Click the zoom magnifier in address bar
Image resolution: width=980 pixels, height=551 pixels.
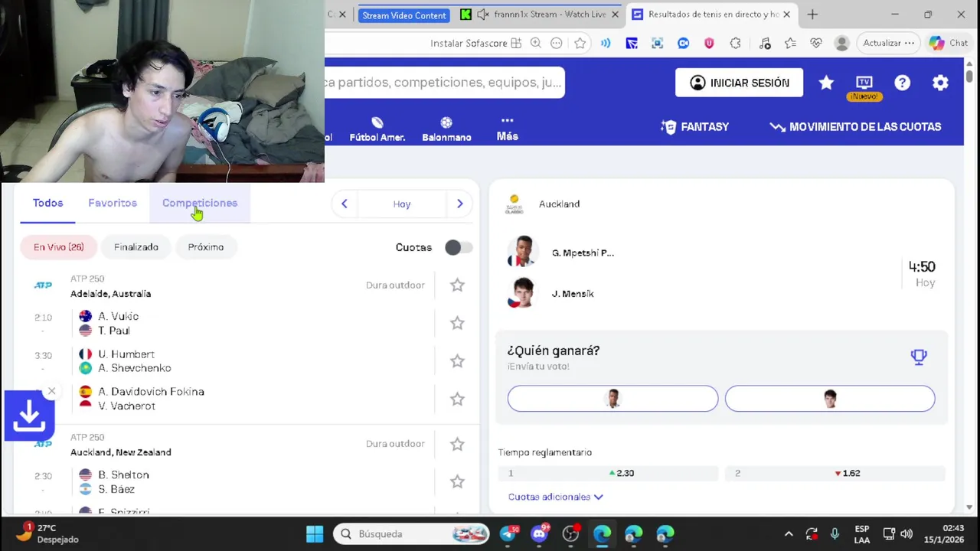tap(536, 44)
